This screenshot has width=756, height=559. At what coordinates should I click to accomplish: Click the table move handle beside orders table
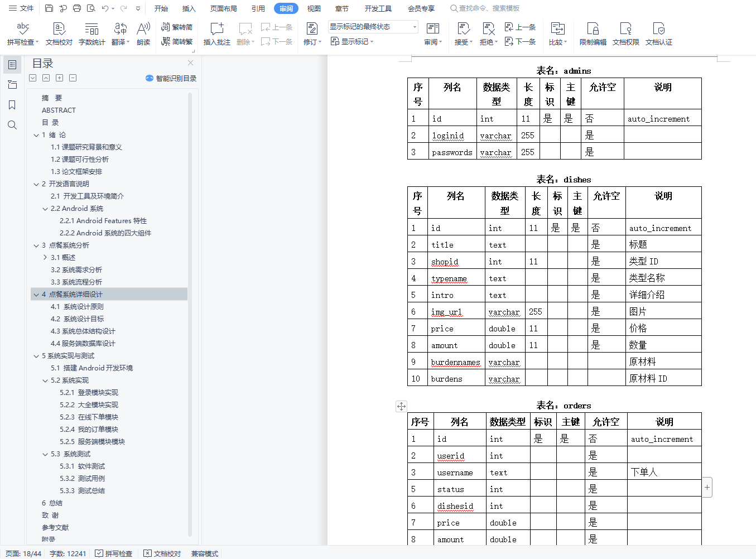[x=401, y=406]
